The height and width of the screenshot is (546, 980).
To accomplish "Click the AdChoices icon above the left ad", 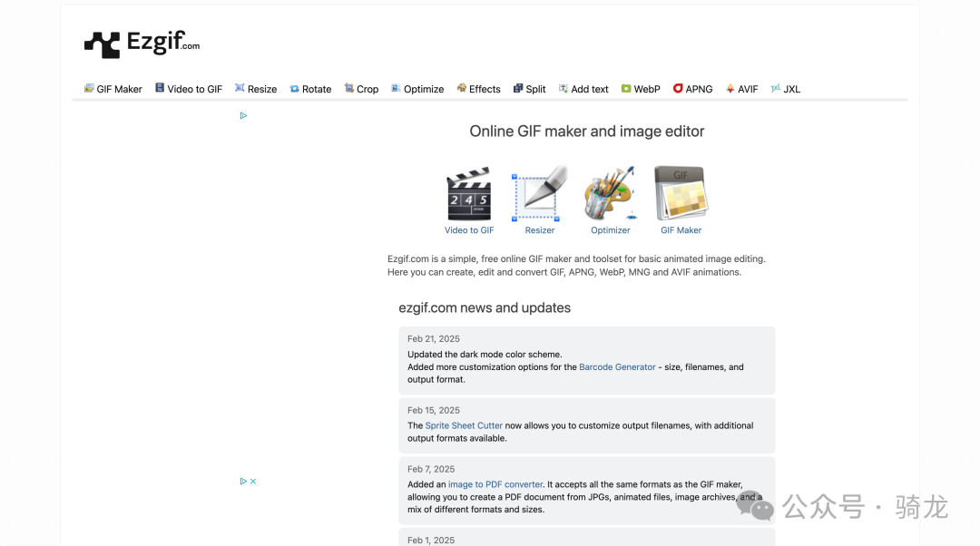I will point(243,115).
